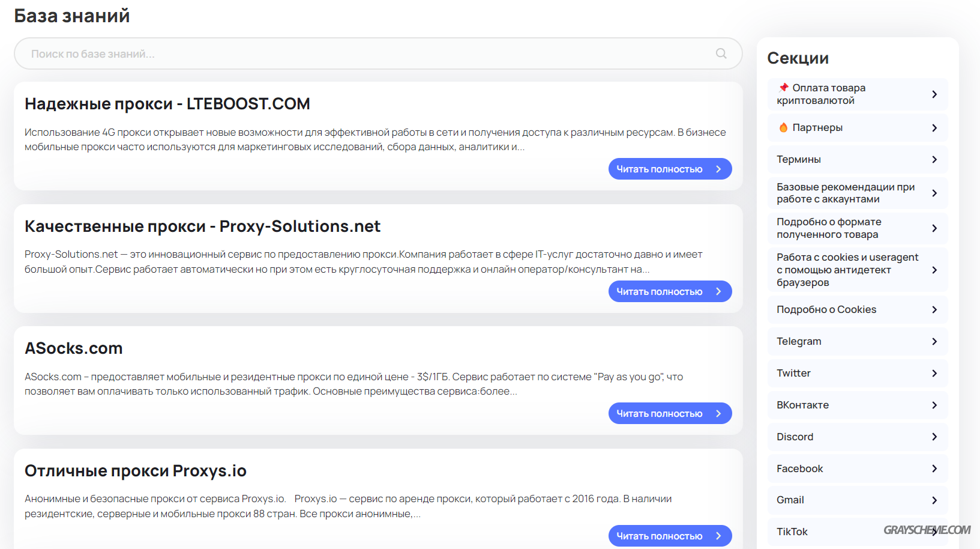Click the arrow icon on LTEBOOST's Читать полностью

pos(718,169)
